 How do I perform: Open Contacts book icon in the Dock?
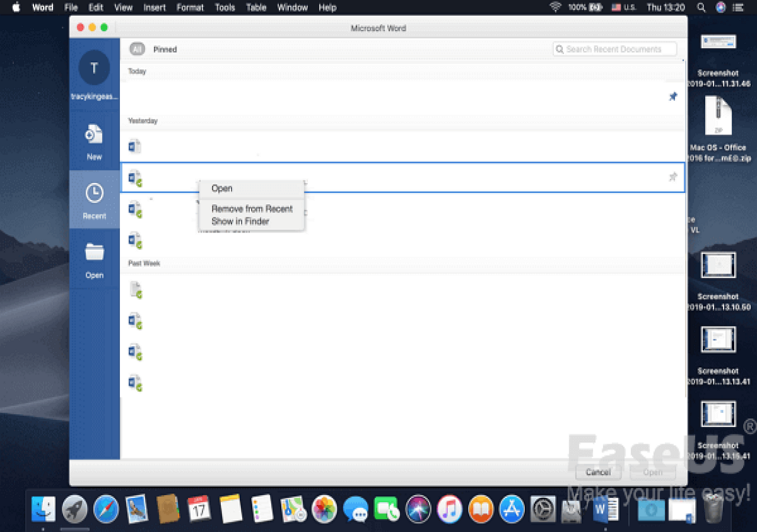click(x=168, y=508)
